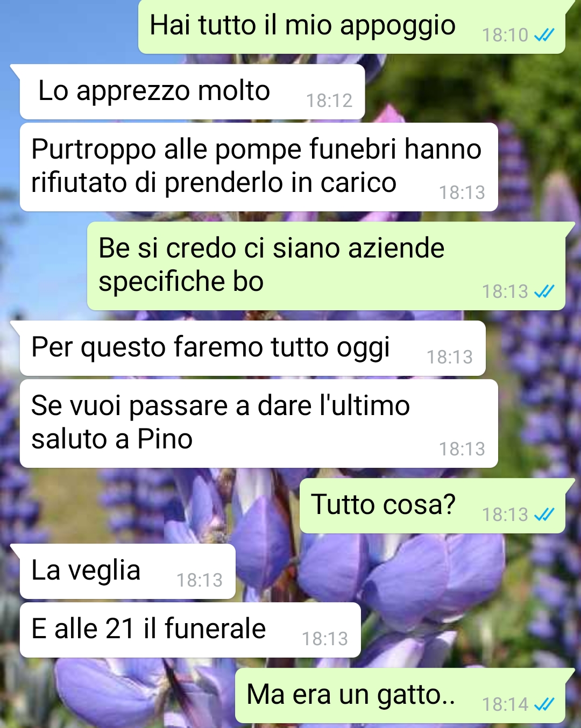
Task: Tap the 18:14 timestamp on last message
Action: coord(505,704)
